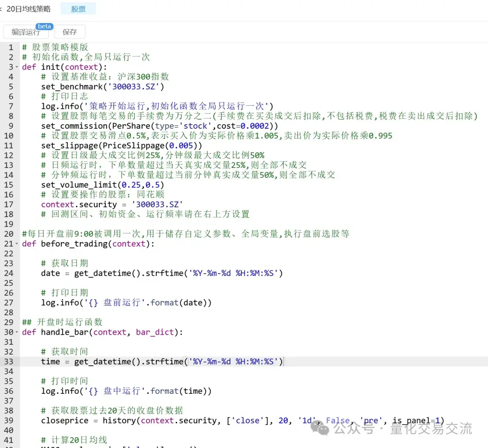488x448 pixels.
Task: Place cursor in the set_benchmark line
Action: pos(103,87)
